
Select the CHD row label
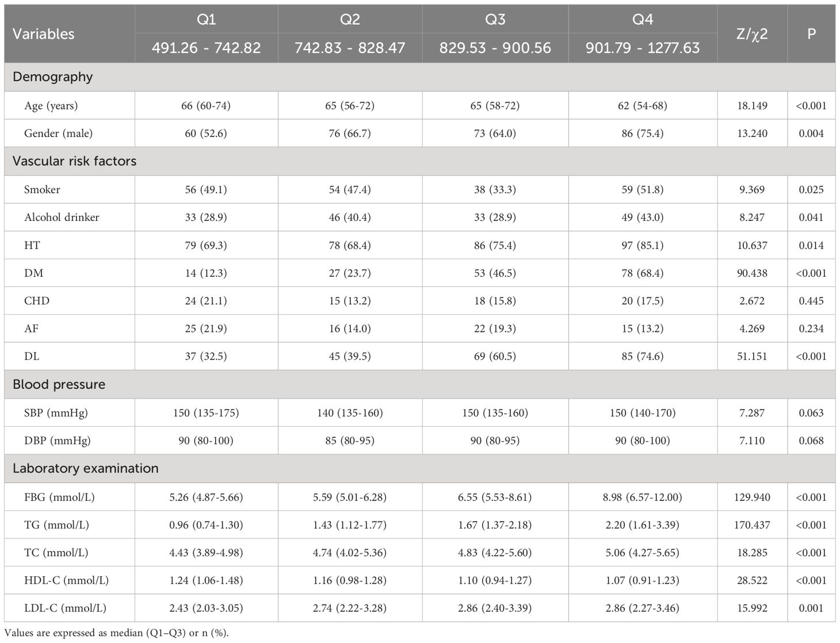click(37, 301)
